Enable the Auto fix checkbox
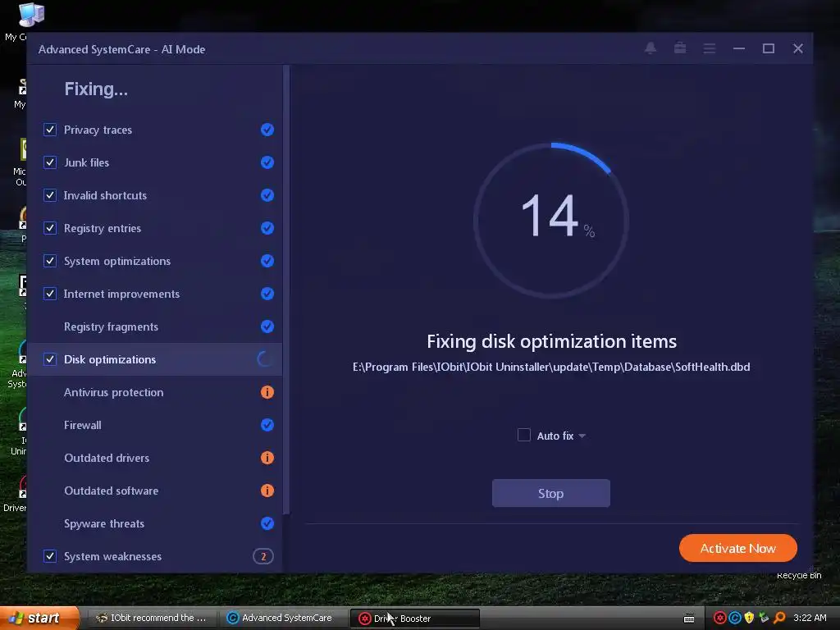This screenshot has height=630, width=840. click(524, 435)
